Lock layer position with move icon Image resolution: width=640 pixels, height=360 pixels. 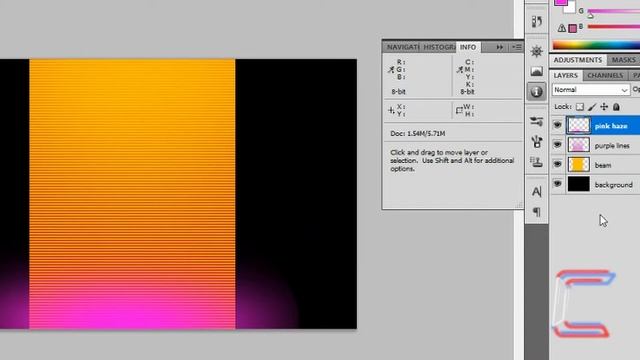point(604,107)
